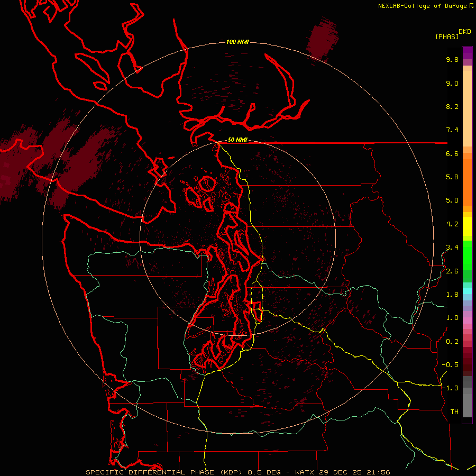
Task: Select the peach color band near 8.2
Action: click(467, 108)
